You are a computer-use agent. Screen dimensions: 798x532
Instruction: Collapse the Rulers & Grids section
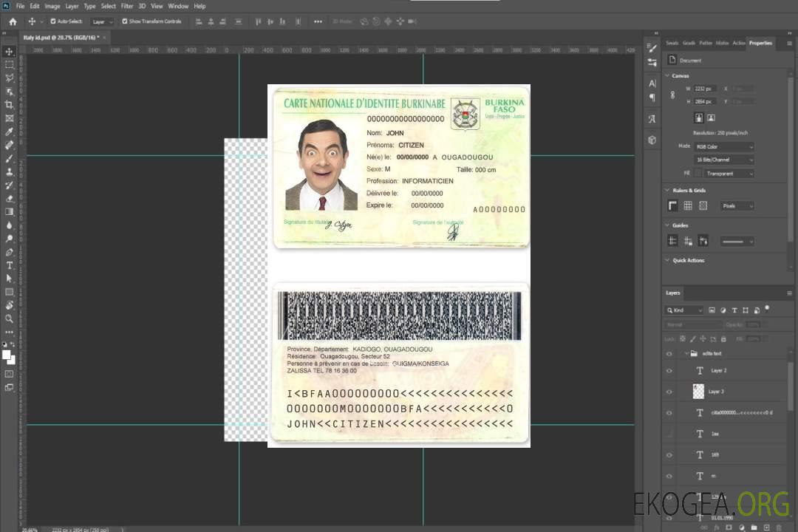[668, 191]
